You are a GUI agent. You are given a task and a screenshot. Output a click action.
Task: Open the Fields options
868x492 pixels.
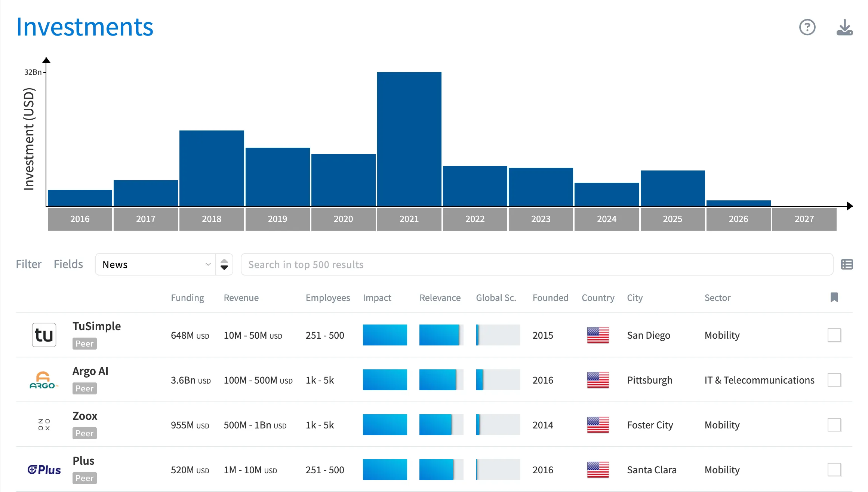click(x=68, y=264)
